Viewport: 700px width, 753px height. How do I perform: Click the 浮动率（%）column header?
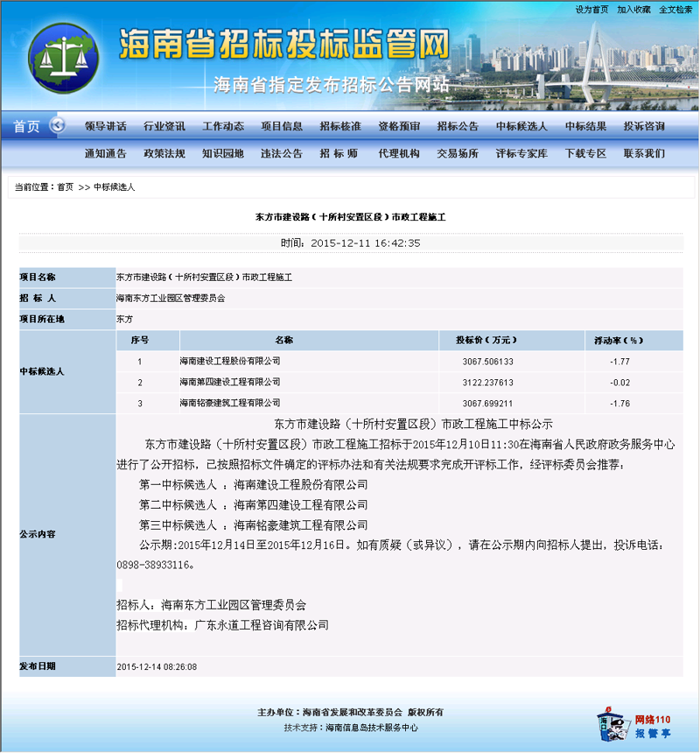coord(619,340)
